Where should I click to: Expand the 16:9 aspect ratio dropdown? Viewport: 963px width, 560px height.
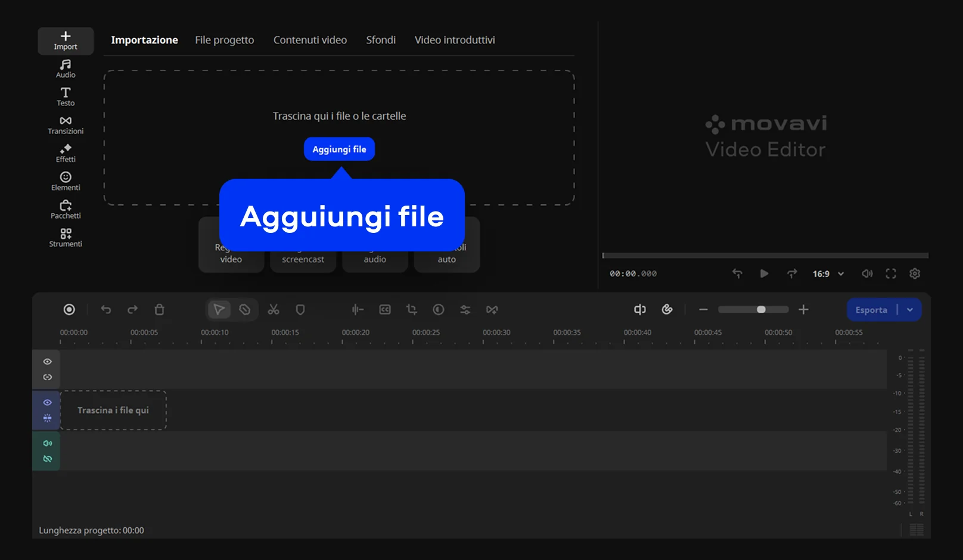tap(828, 274)
